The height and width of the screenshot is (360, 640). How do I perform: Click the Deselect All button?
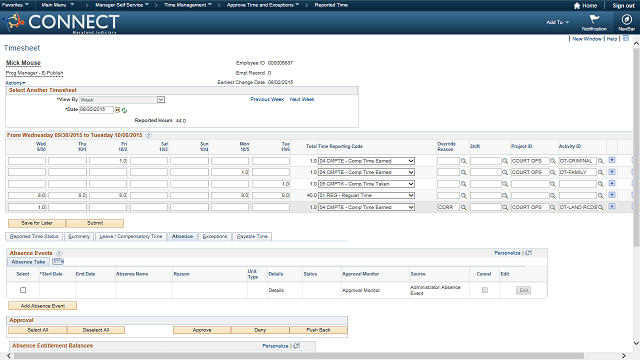(96, 330)
